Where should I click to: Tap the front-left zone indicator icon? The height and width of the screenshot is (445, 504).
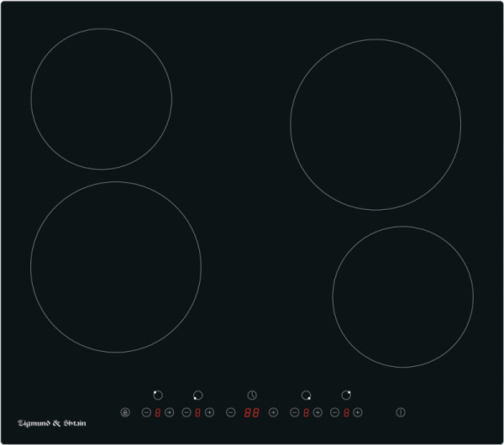click(x=198, y=395)
